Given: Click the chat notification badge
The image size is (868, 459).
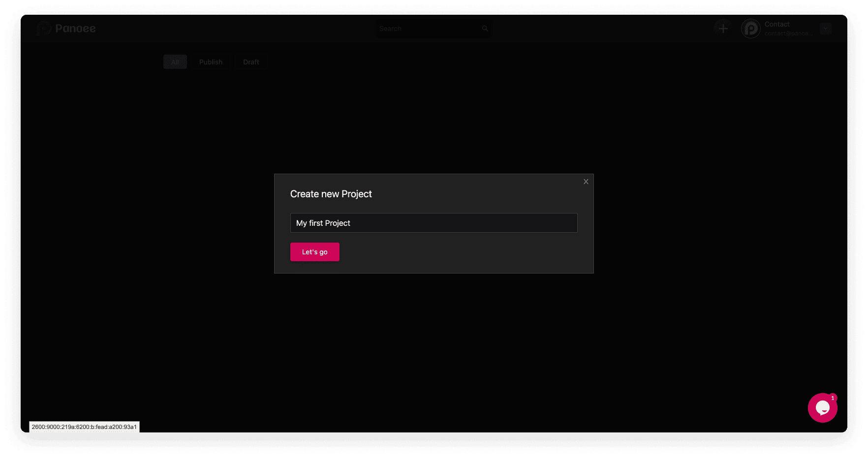Looking at the screenshot, I should [x=833, y=398].
